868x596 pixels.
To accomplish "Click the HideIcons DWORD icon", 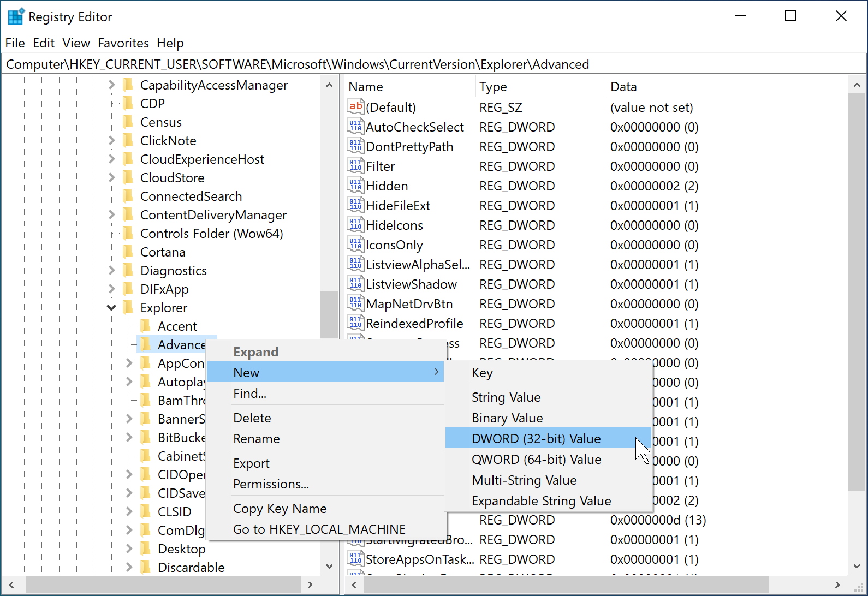I will (x=355, y=225).
